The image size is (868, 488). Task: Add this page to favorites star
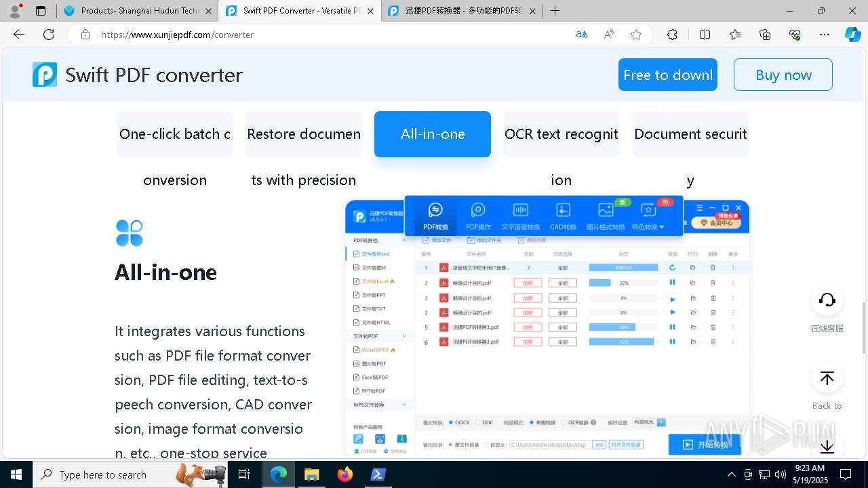pos(636,35)
